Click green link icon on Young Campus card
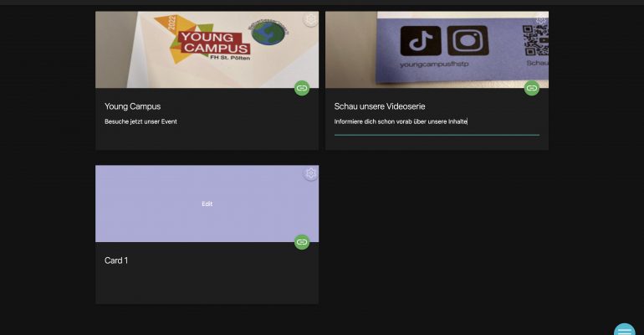The image size is (644, 335). [x=302, y=88]
